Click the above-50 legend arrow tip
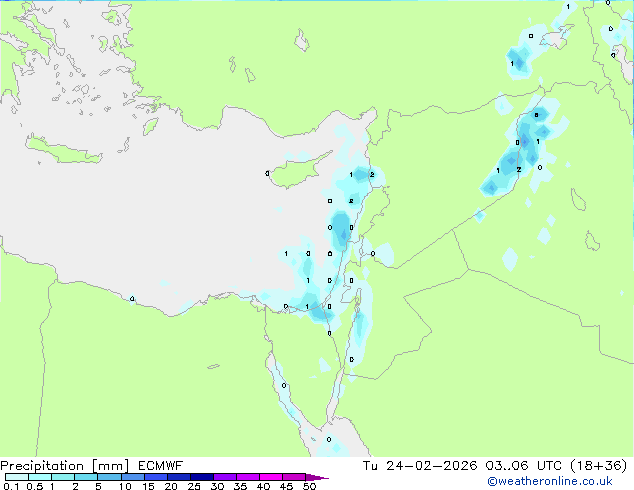This screenshot has height=490, width=634. (x=317, y=477)
